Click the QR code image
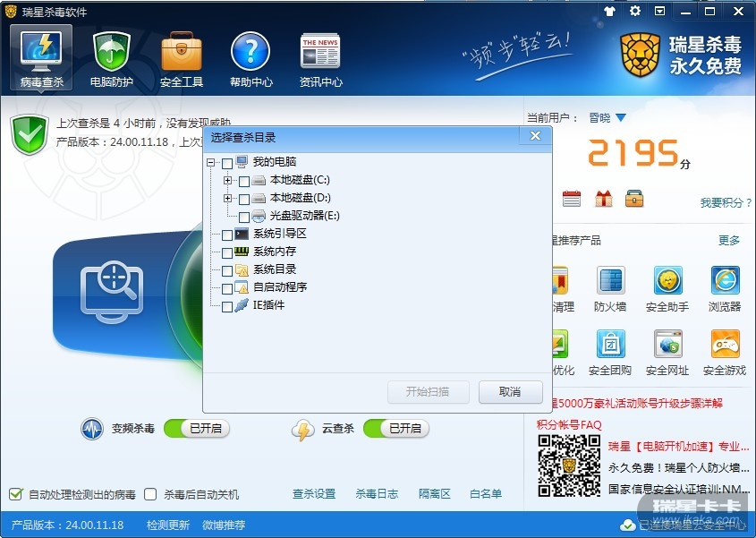Screen dimensions: 756x538 (x=569, y=465)
